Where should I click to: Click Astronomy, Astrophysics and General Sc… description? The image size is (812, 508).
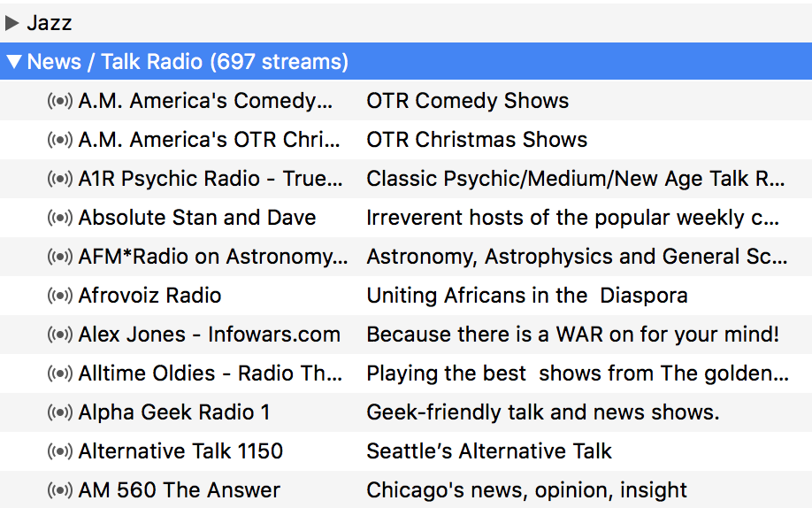(x=577, y=257)
